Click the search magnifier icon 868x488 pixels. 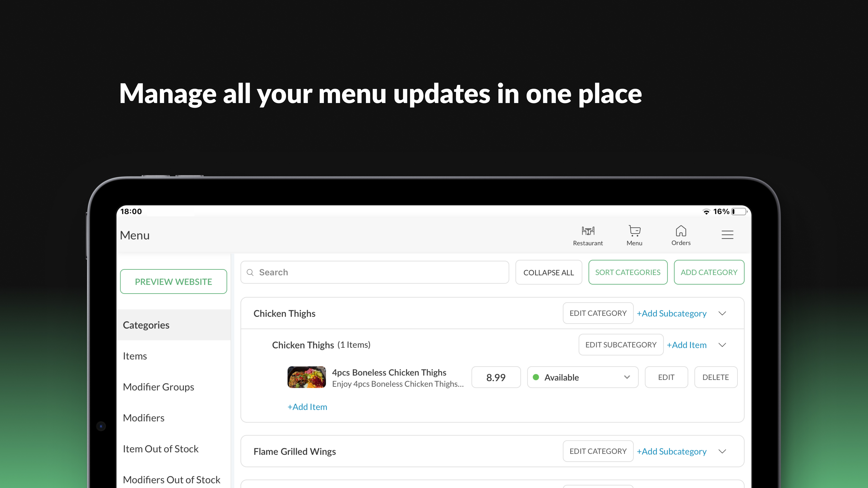(x=250, y=272)
